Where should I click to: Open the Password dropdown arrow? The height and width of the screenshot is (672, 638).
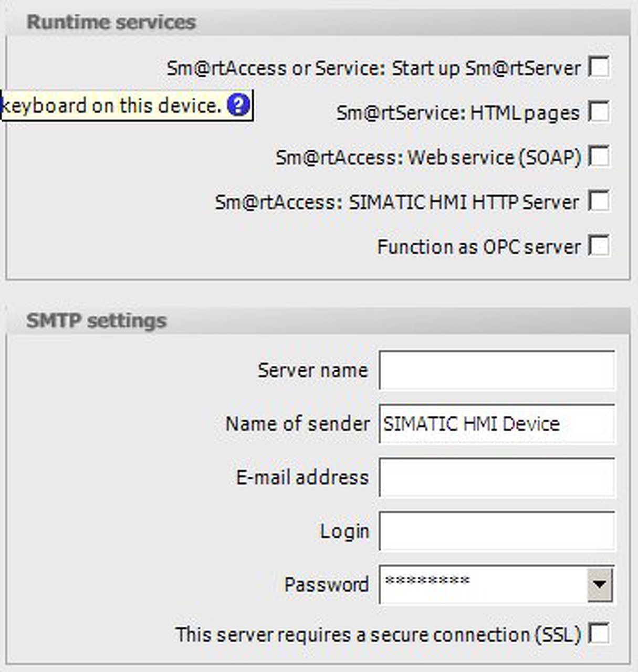600,584
